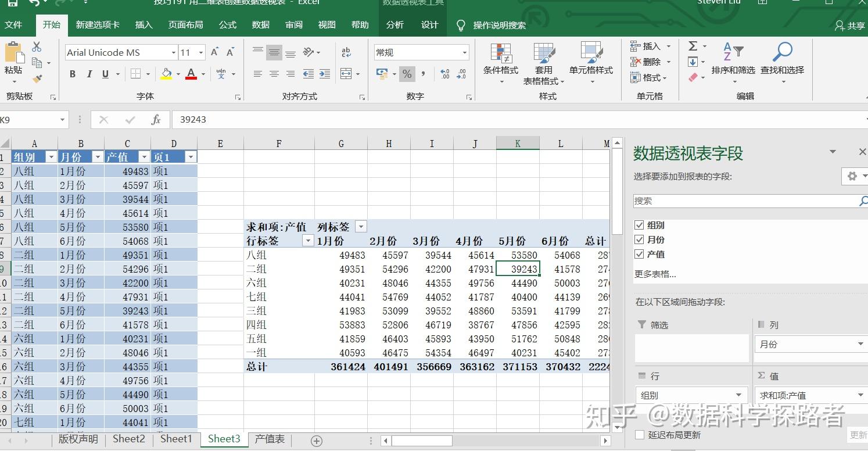Switch to the 插入 ribbon tab
This screenshot has height=451, width=868.
coord(144,25)
